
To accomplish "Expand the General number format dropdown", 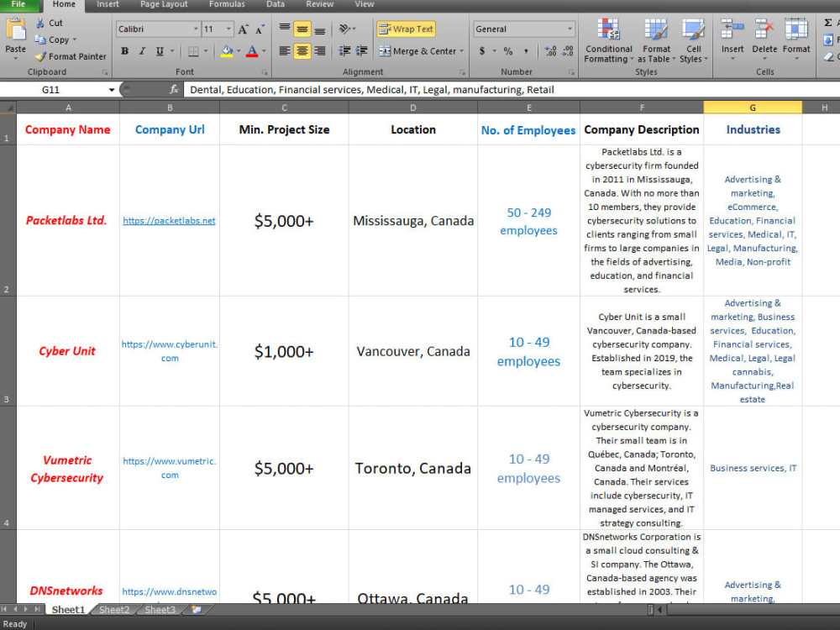I will point(570,29).
